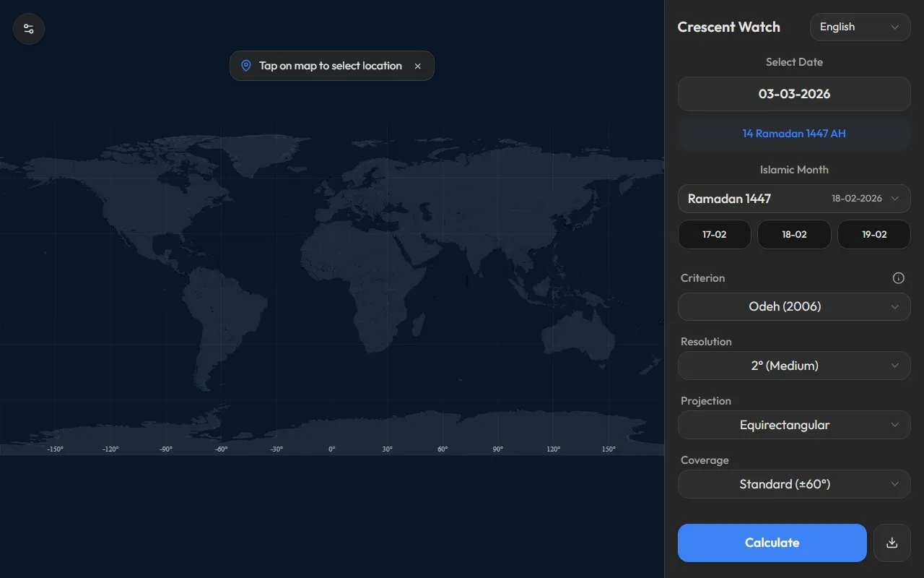924x578 pixels.
Task: Open the Odeh (2006) criterion dropdown
Action: click(794, 306)
